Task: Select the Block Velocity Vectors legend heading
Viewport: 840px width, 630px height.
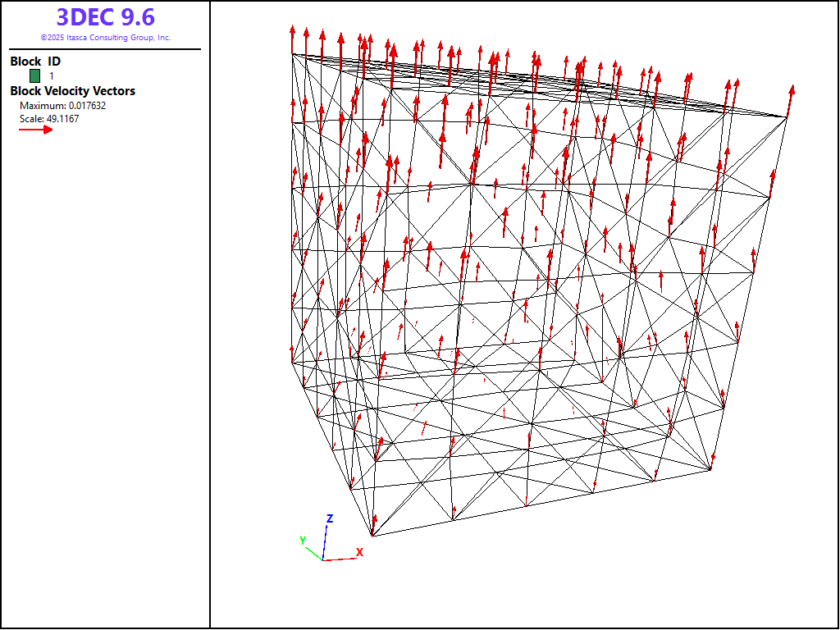Action: pos(72,91)
